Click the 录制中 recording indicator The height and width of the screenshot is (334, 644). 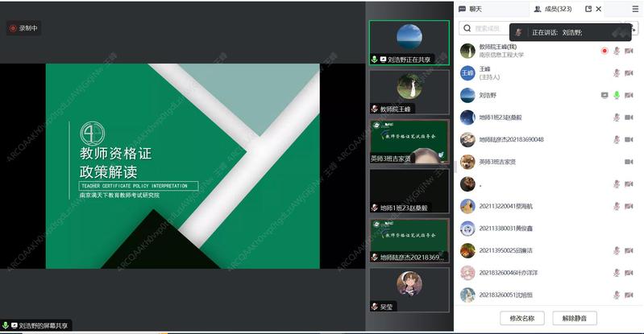click(23, 28)
